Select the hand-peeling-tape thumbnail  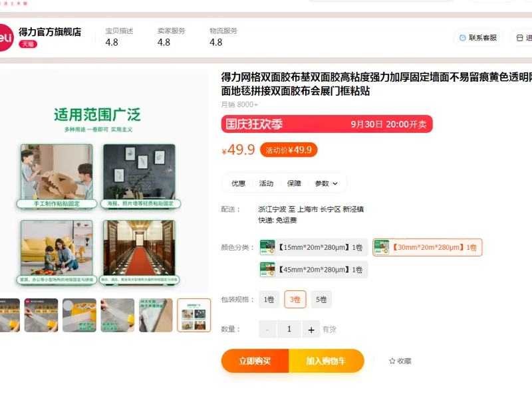point(118,315)
